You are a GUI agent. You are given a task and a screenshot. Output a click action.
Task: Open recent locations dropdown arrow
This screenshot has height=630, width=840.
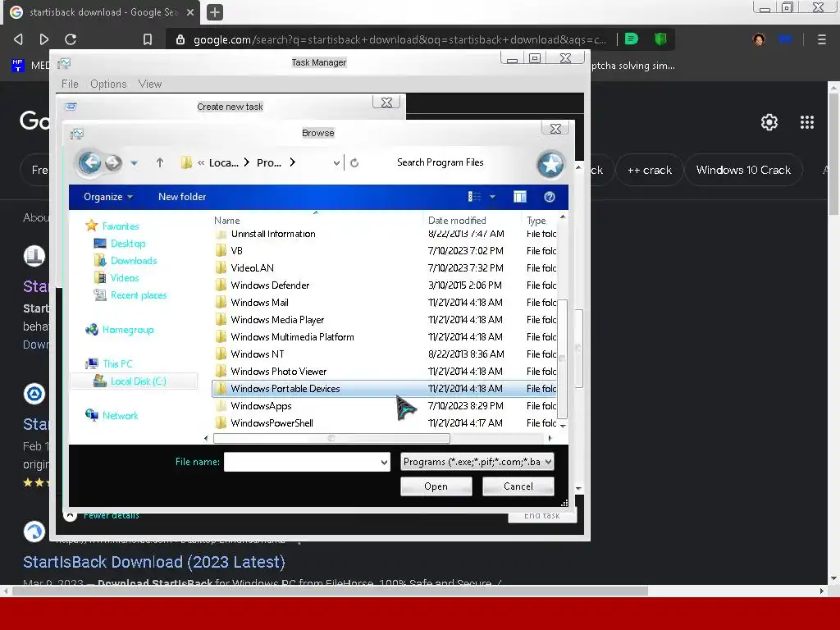pos(135,163)
